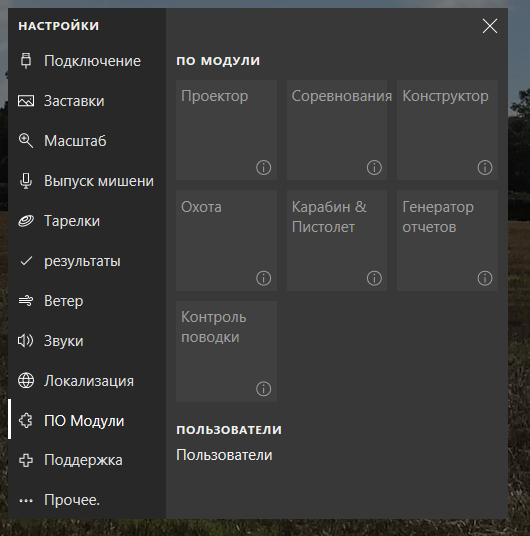This screenshot has height=536, width=530.
Task: Show info for Карабин & Пистолет module
Action: click(374, 278)
